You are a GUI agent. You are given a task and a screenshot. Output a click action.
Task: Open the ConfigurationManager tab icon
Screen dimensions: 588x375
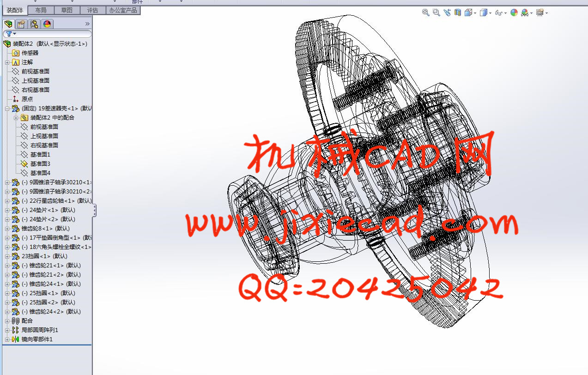34,24
